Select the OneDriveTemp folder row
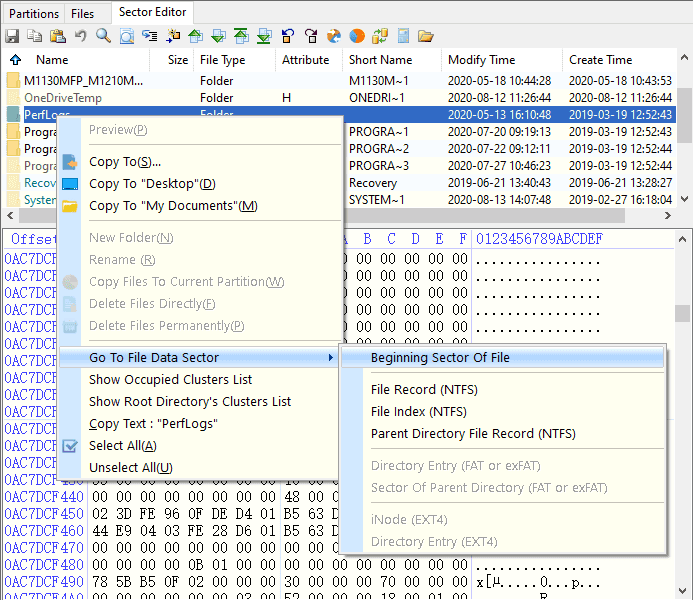 pyautogui.click(x=62, y=98)
